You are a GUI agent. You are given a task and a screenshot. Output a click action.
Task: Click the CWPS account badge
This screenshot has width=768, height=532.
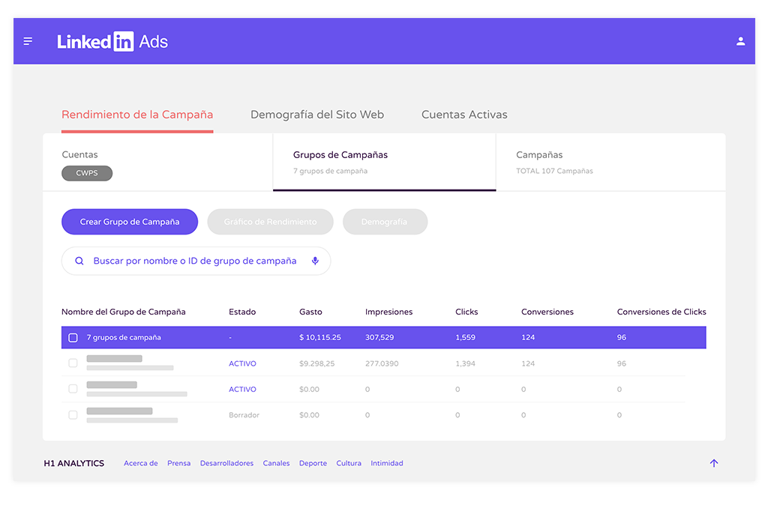(x=87, y=173)
